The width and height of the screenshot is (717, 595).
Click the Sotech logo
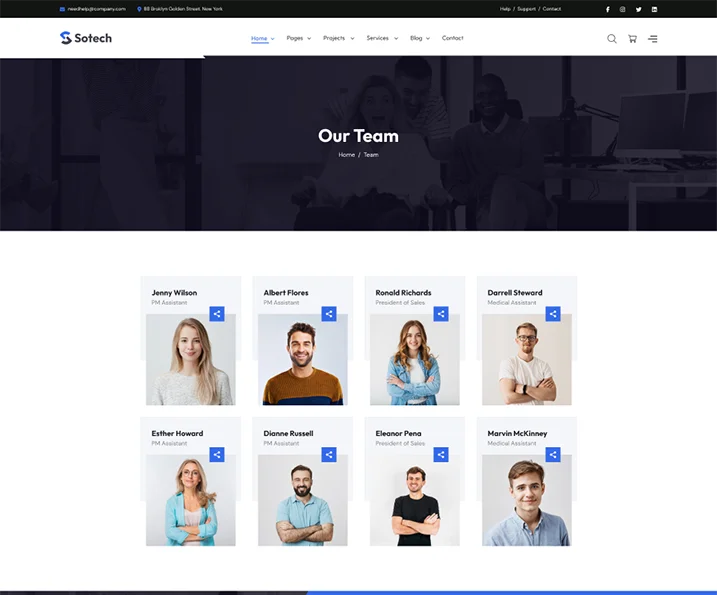[x=86, y=38]
